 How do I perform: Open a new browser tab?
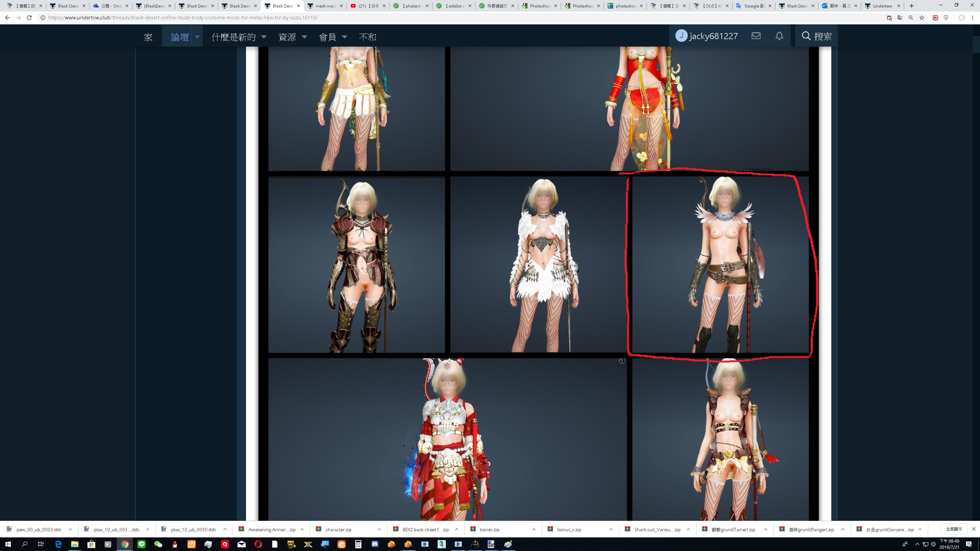tap(912, 6)
